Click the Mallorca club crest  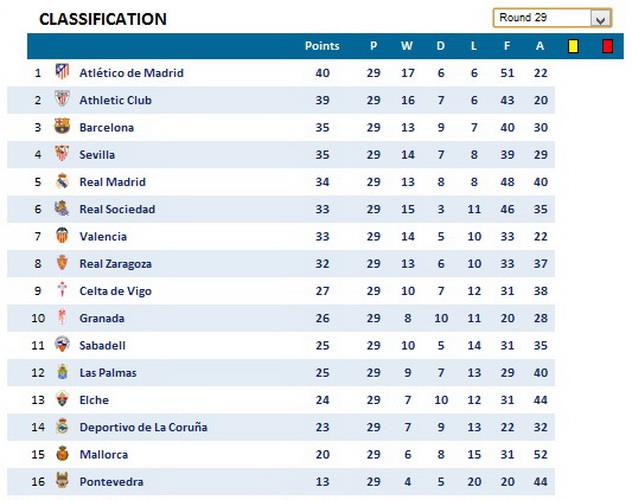62,454
